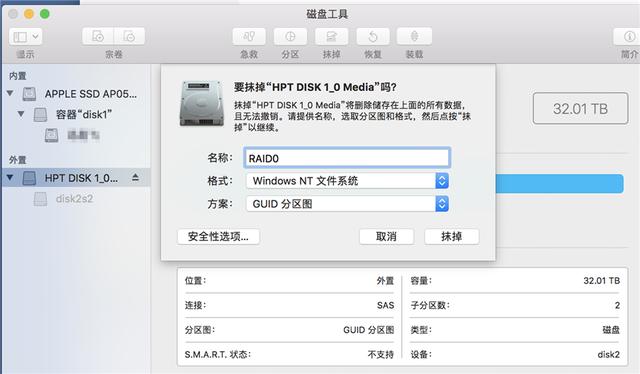Eject the HPT DISK 1_0 drive
640x374 pixels.
136,177
